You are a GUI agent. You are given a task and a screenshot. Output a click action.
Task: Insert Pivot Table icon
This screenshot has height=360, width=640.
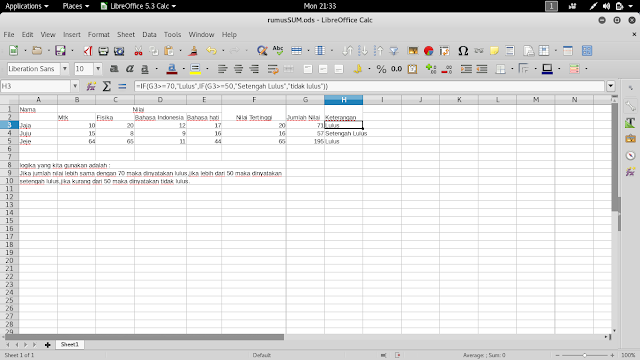(x=444, y=51)
